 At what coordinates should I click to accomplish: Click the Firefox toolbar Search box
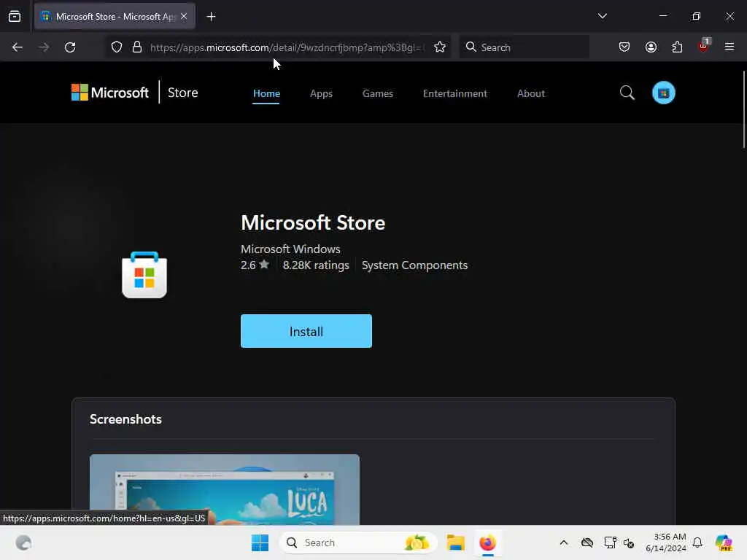tap(524, 47)
